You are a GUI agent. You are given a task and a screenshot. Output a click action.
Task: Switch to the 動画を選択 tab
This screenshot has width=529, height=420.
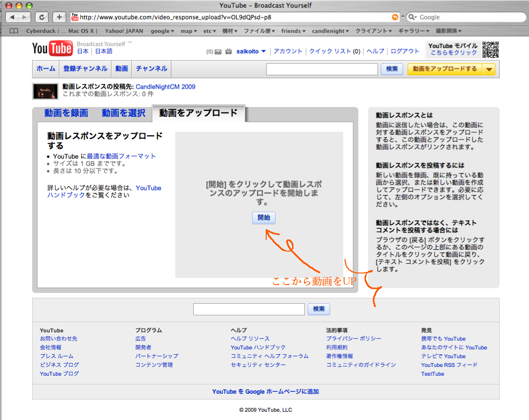[x=124, y=113]
